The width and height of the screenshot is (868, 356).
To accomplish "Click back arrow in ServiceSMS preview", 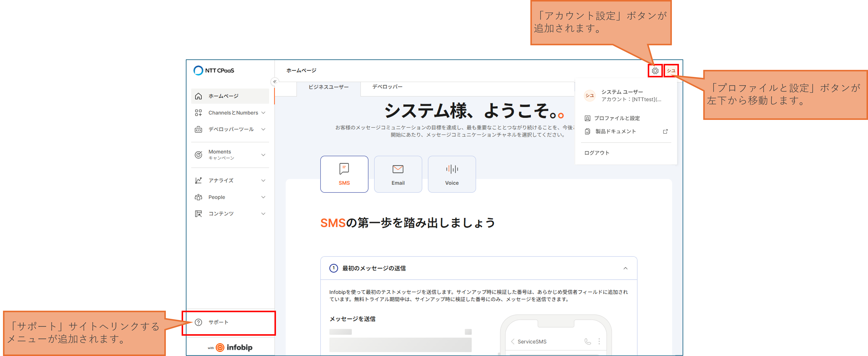I will (512, 341).
